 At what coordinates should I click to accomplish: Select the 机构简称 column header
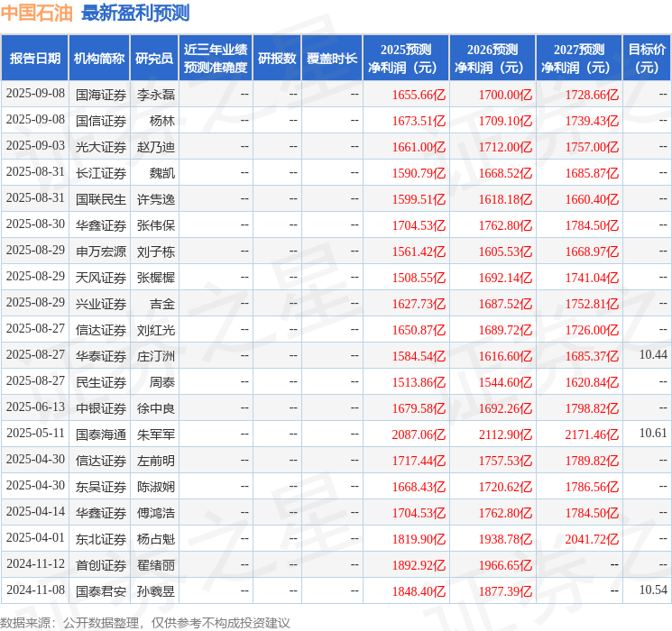coord(99,59)
